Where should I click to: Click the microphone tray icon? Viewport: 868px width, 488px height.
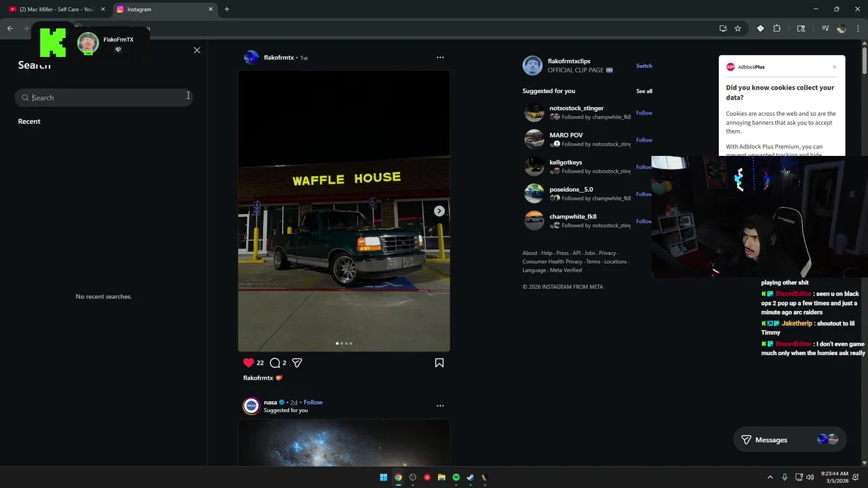pos(785,477)
